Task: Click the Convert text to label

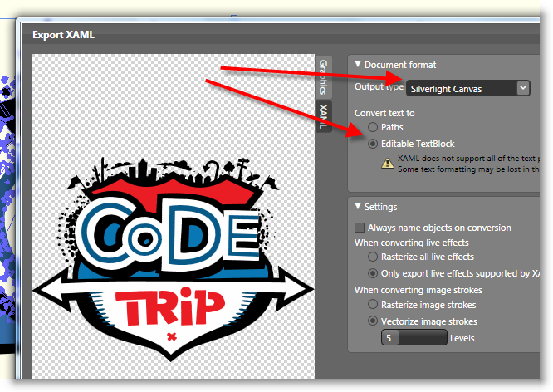Action: 384,113
